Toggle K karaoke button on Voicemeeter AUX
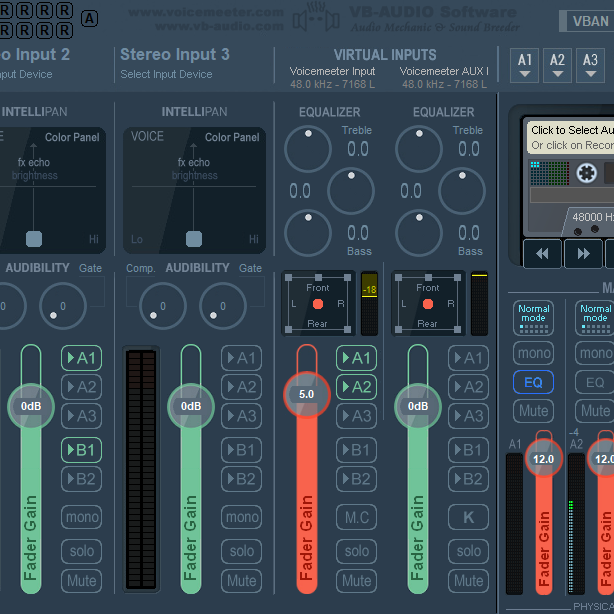 point(468,517)
